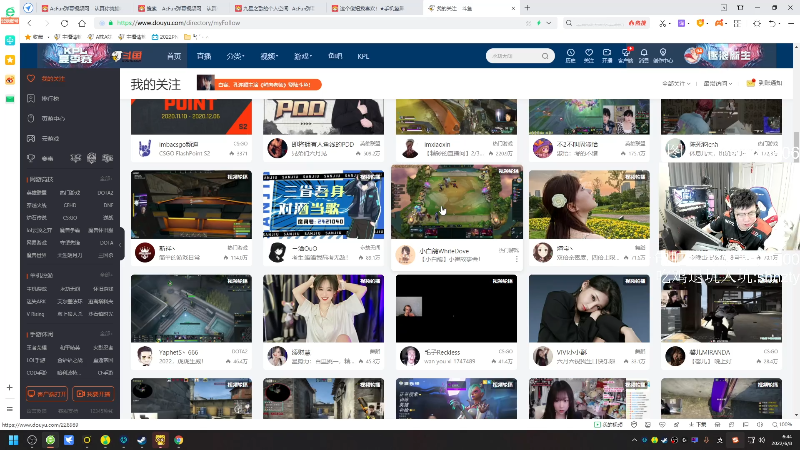Open follows heart icon in header
Viewport: 800px width, 450px height.
pyautogui.click(x=589, y=55)
